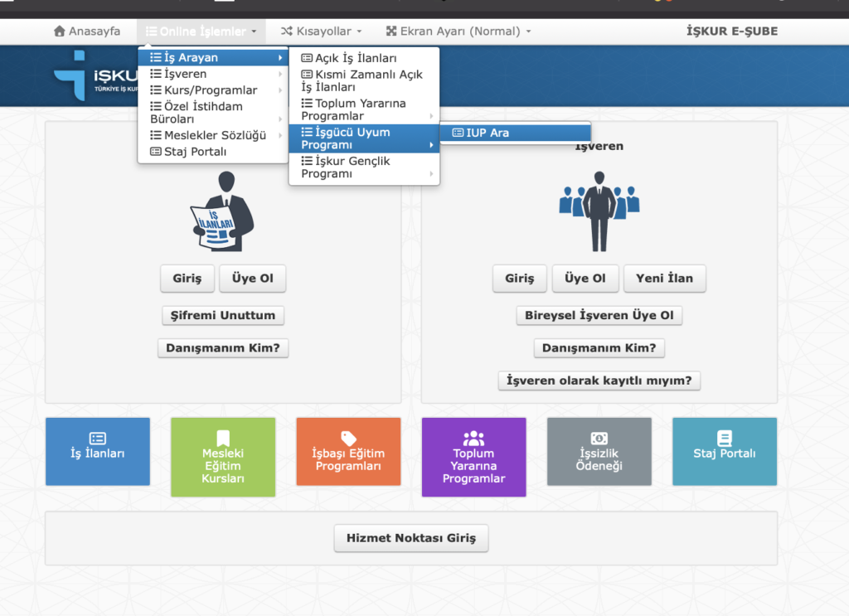
Task: Click the employer group figure icon
Action: [599, 212]
